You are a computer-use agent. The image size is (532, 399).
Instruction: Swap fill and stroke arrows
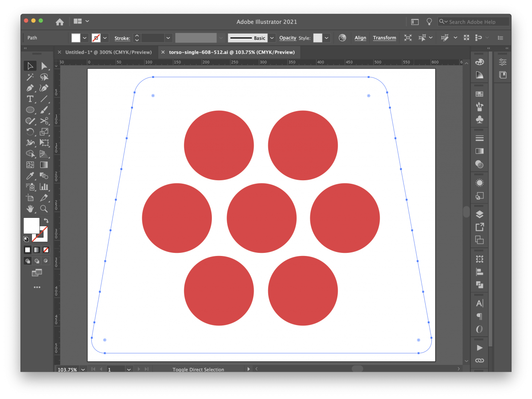46,221
